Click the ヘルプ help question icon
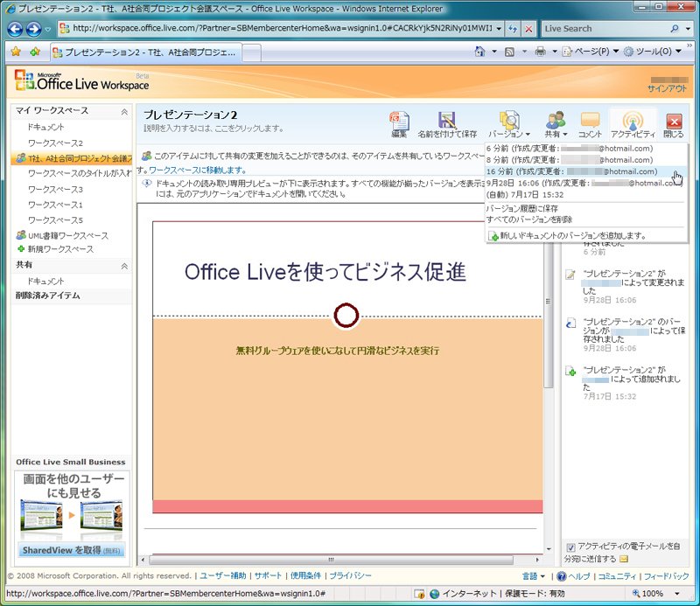This screenshot has height=606, width=700. (562, 576)
